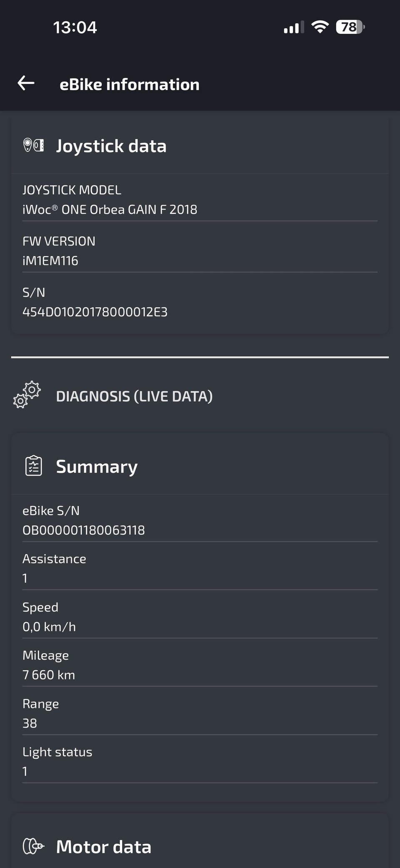Select the DIAGNOSIS (LIVE DATA) heading
Viewport: 400px width, 868px height.
pyautogui.click(x=134, y=396)
